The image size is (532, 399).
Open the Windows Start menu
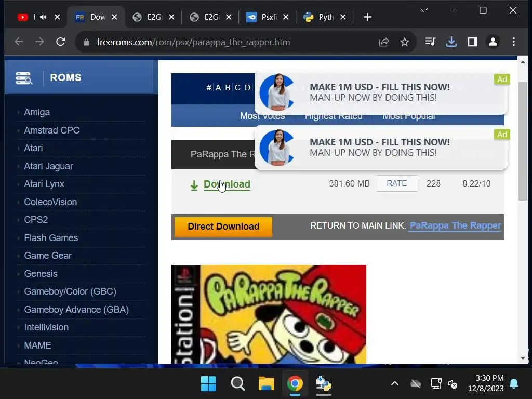click(x=208, y=384)
